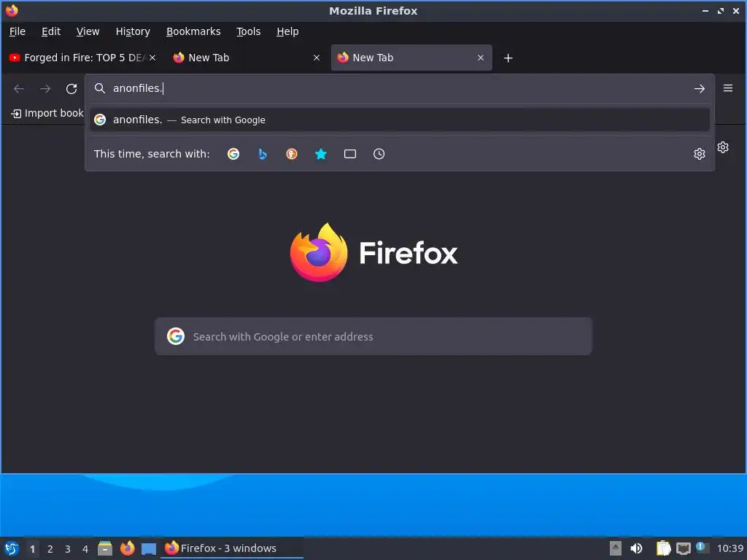This screenshot has height=560, width=747.
Task: Open the View menu
Action: (x=88, y=31)
